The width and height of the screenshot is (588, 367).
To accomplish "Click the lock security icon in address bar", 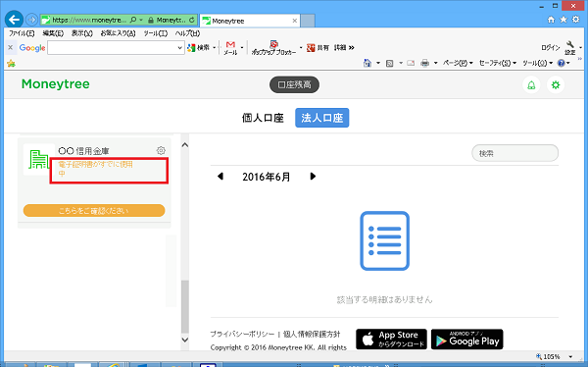I will point(151,20).
